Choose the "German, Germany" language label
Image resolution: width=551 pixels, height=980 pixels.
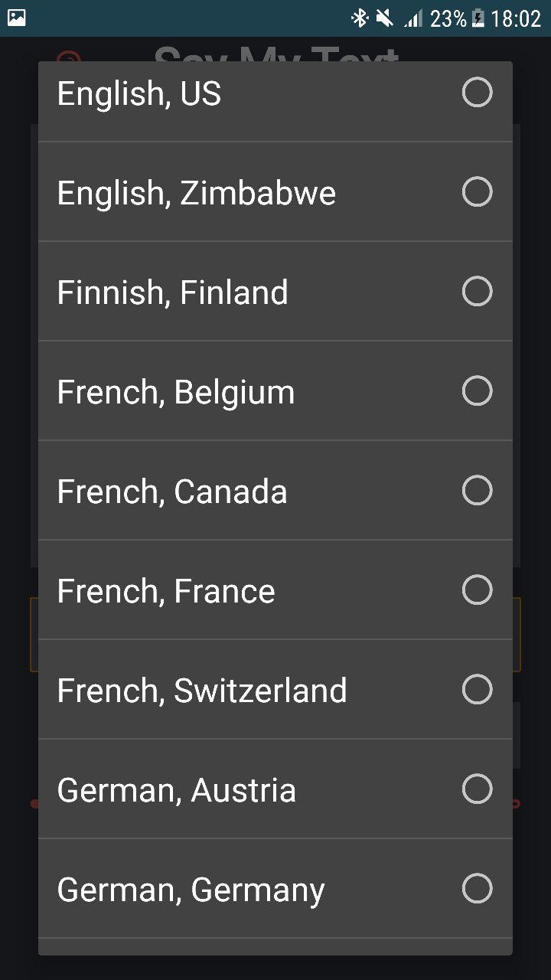click(191, 891)
